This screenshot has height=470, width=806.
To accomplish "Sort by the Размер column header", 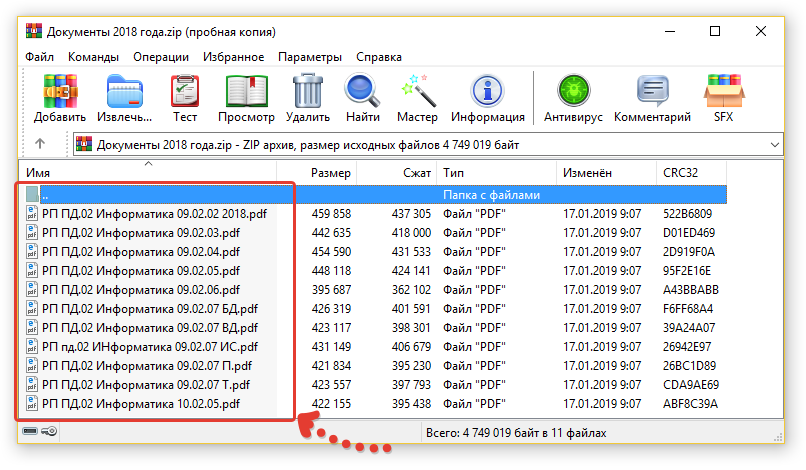I will point(317,173).
